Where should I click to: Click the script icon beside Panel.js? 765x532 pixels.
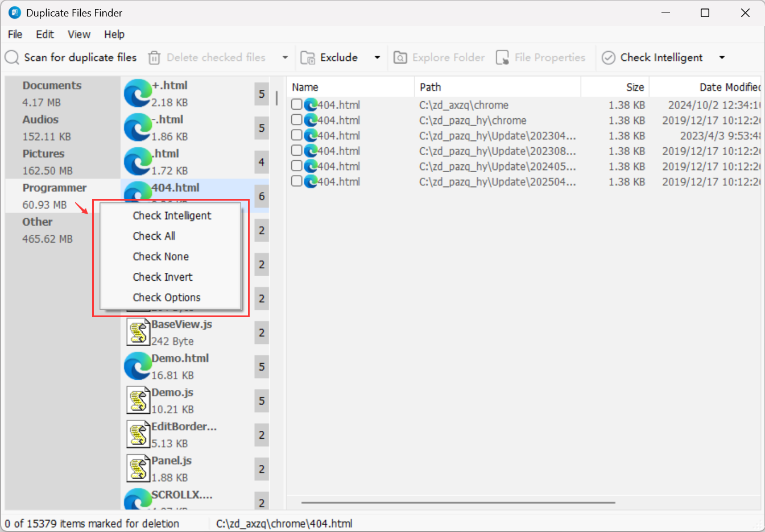[137, 468]
